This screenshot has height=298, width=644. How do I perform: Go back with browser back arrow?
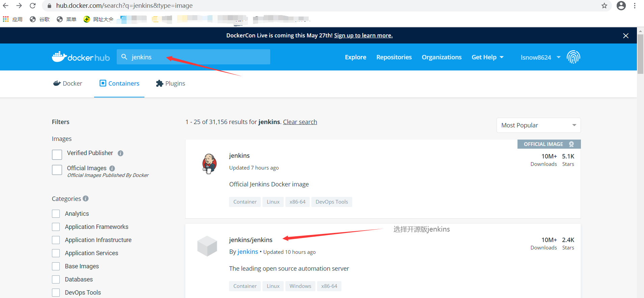tap(6, 6)
